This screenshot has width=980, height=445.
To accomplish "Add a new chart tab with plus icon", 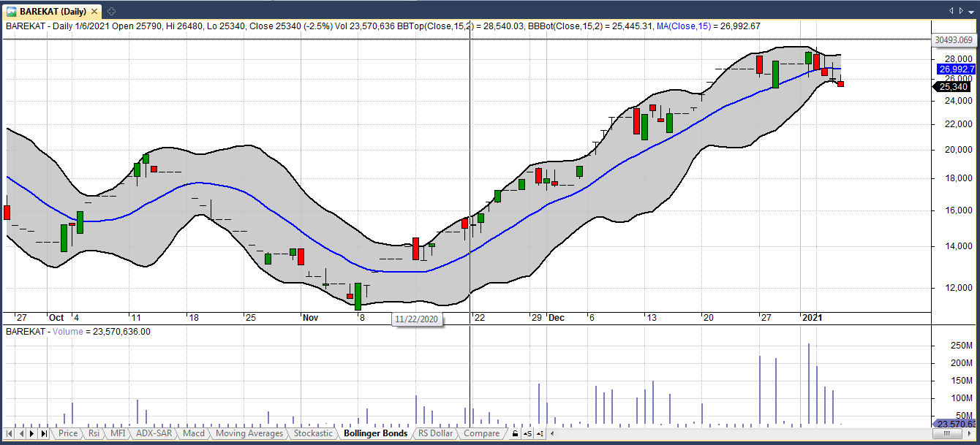I will 111,12.
